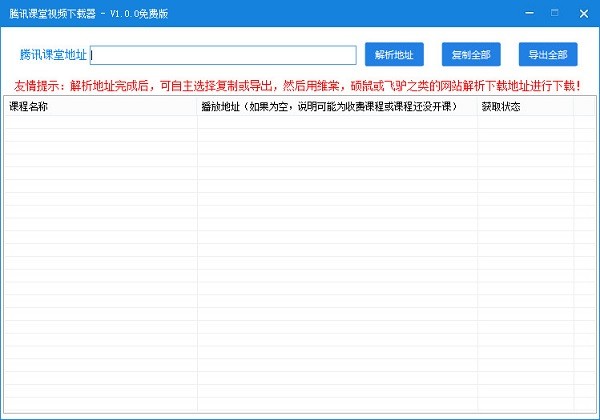Close the 腾讯课堂视频下载器 window
The height and width of the screenshot is (420, 600).
point(584,14)
